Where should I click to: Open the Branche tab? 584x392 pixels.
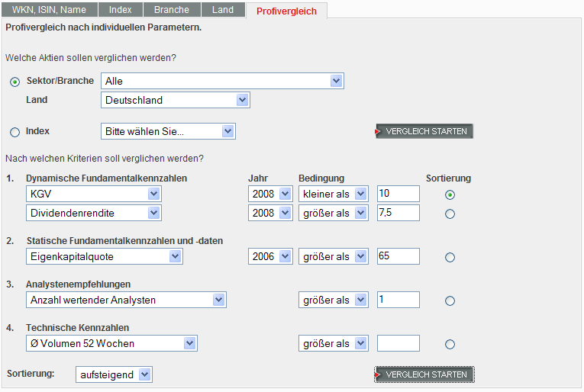[172, 10]
